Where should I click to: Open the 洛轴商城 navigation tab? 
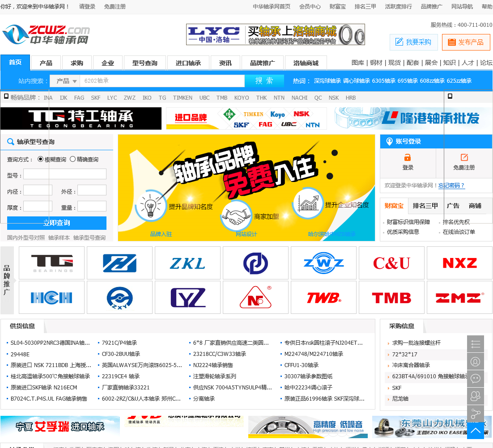[x=306, y=63]
